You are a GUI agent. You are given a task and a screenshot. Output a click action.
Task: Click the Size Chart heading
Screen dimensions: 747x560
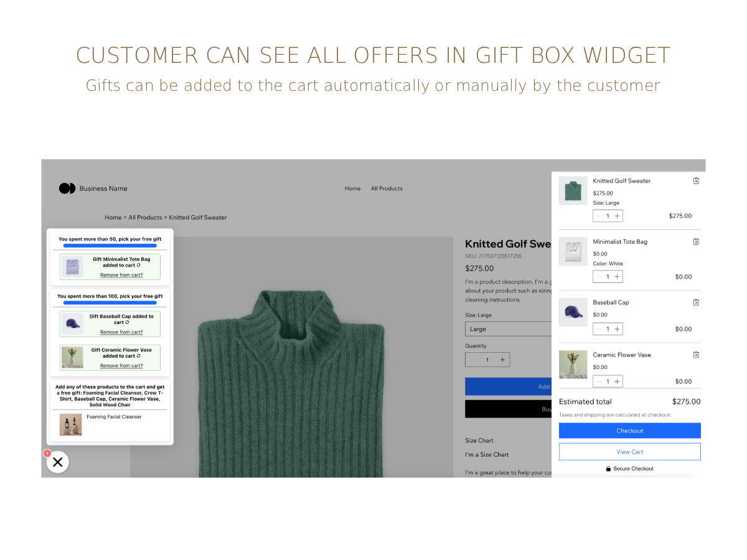tap(479, 441)
